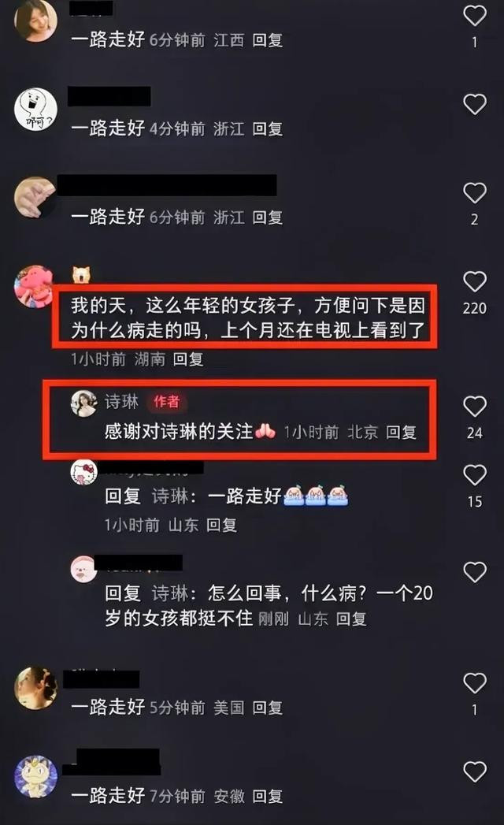Open the Meowth avatar profile
The image size is (504, 825).
click(x=35, y=777)
